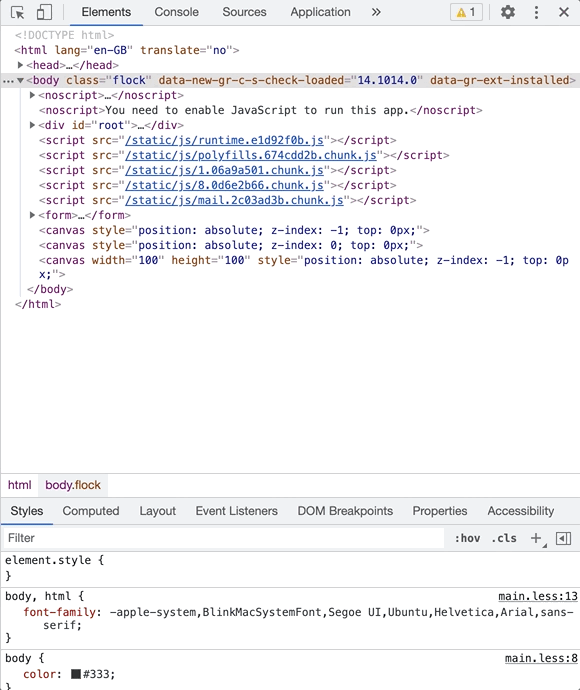Image resolution: width=580 pixels, height=690 pixels.
Task: Click the #333 color swatch
Action: pos(76,674)
